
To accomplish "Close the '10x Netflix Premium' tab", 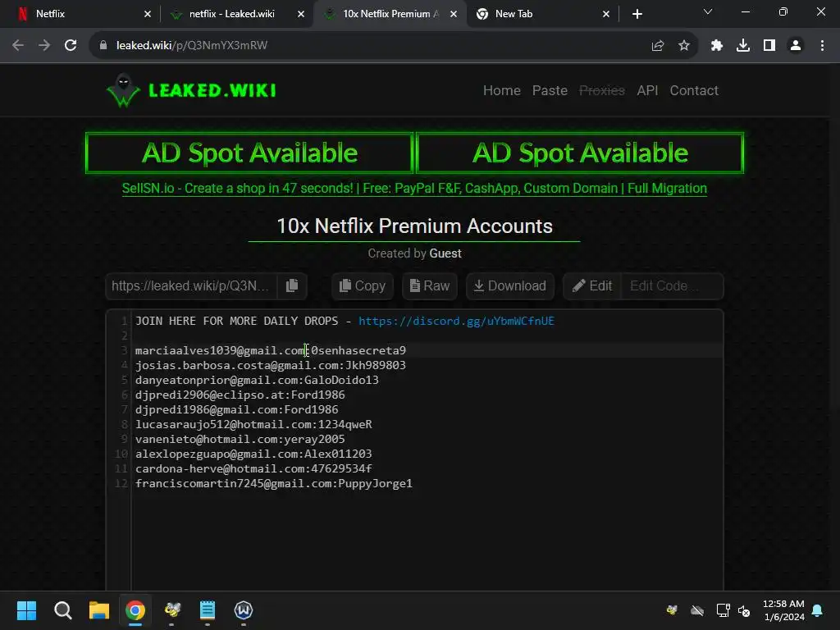I will (x=453, y=15).
